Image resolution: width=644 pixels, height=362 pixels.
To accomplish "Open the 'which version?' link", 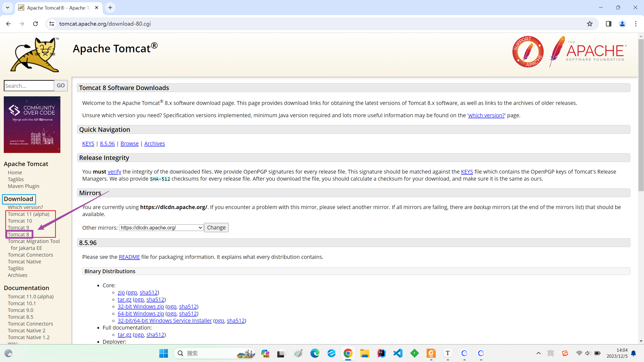I will (486, 115).
